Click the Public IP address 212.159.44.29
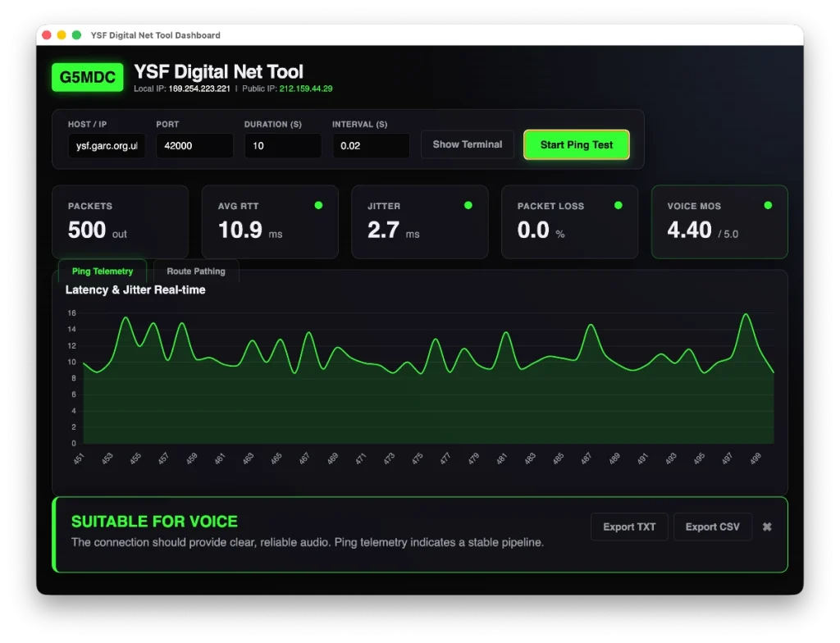 tap(305, 89)
